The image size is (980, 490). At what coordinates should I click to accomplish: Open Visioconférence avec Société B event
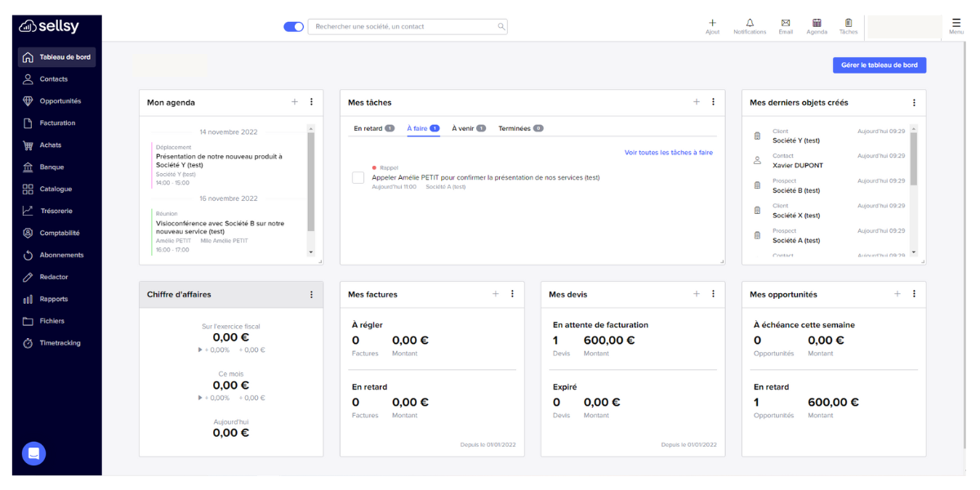click(220, 227)
